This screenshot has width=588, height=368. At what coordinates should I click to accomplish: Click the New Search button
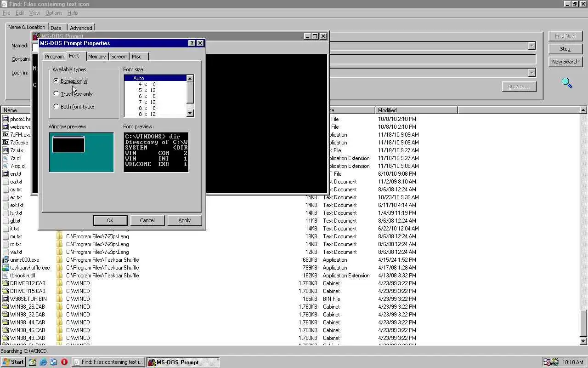tap(565, 62)
